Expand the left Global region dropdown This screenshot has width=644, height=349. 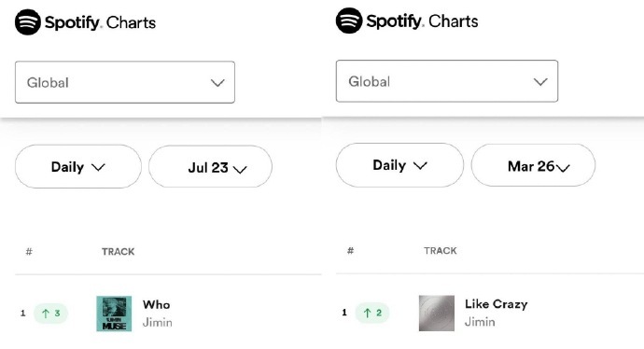point(125,82)
